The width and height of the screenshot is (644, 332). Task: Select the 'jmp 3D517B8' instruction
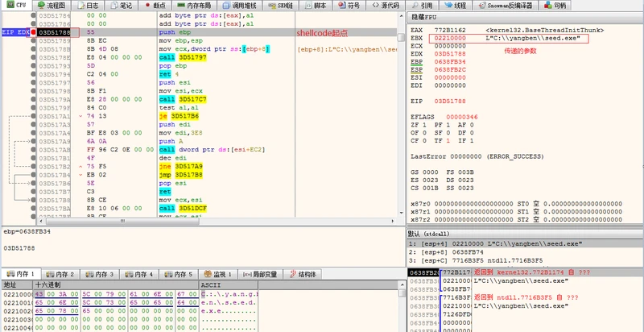[x=180, y=175]
